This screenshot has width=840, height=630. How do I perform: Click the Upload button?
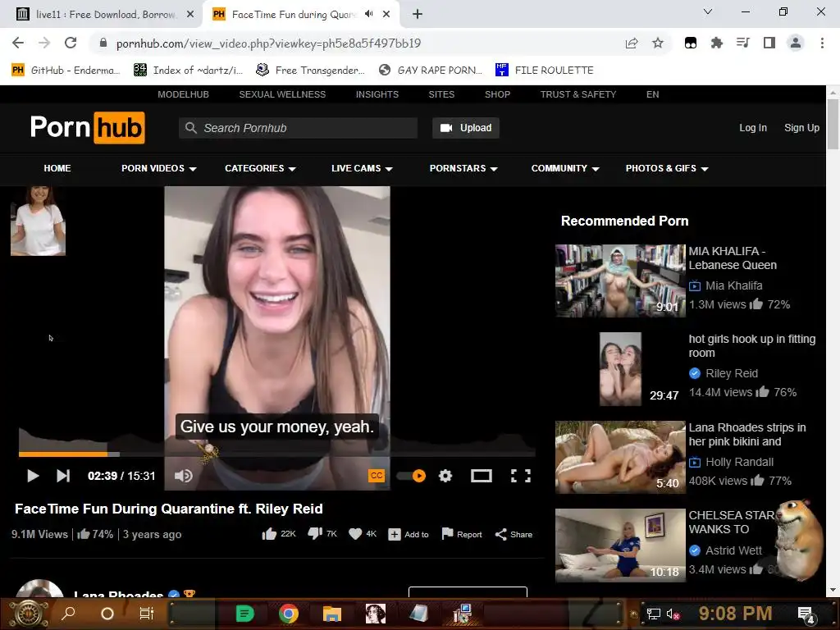[x=466, y=128]
